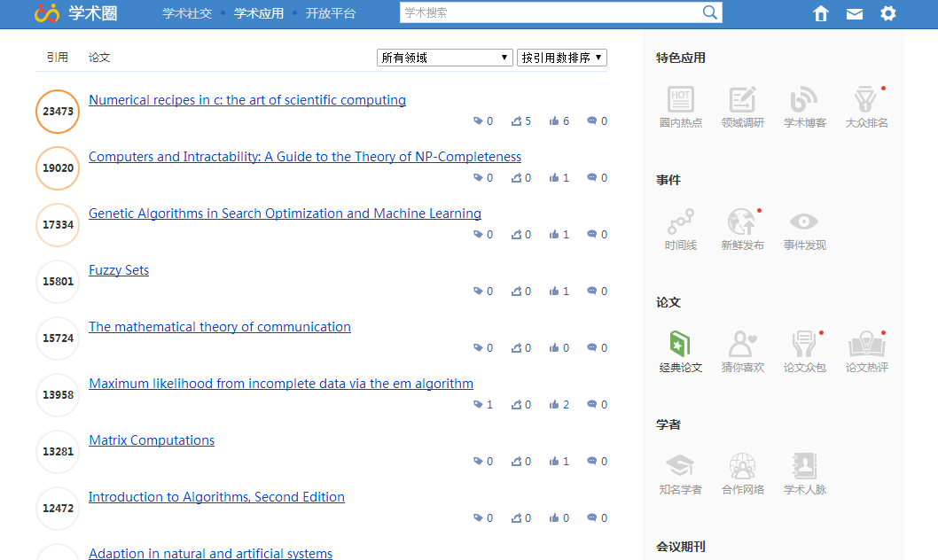This screenshot has height=560, width=938.
Task: Open 领域调研 app icon
Action: click(x=742, y=99)
